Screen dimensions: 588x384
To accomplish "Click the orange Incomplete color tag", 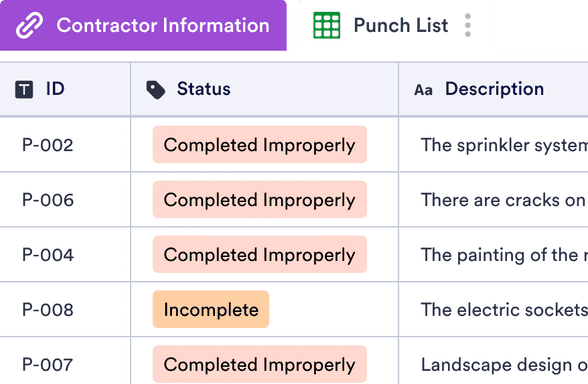I will click(x=211, y=309).
